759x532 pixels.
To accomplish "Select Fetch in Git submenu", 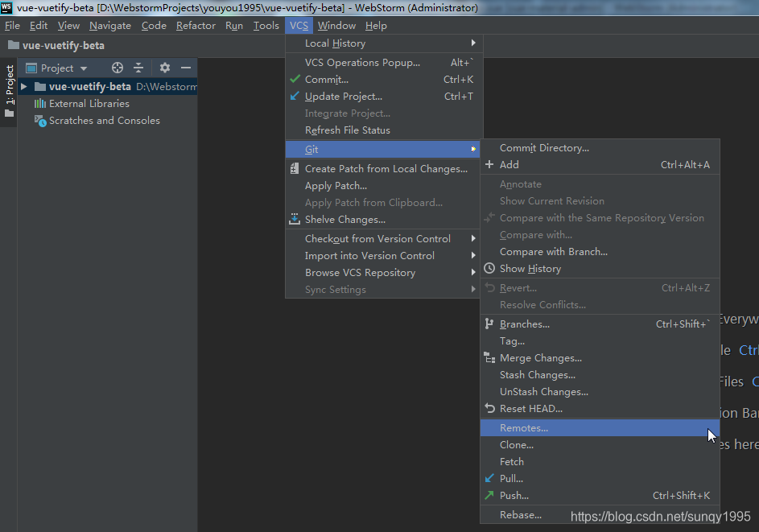I will pos(600,462).
